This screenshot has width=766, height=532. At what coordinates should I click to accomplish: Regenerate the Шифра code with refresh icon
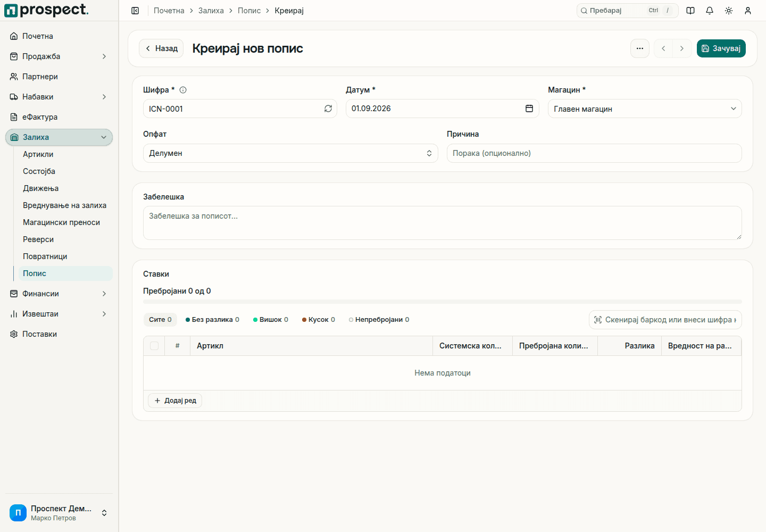(x=328, y=109)
